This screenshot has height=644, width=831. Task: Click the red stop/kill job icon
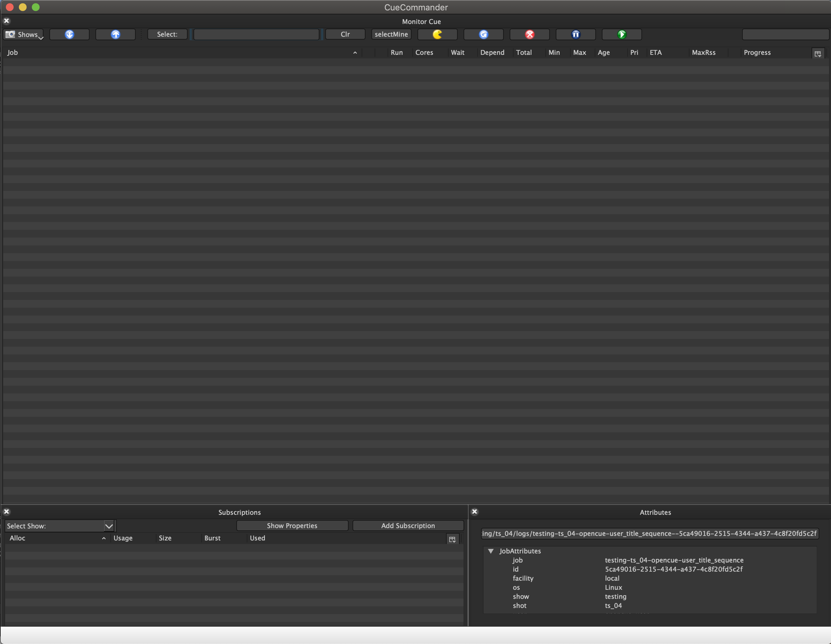click(530, 34)
